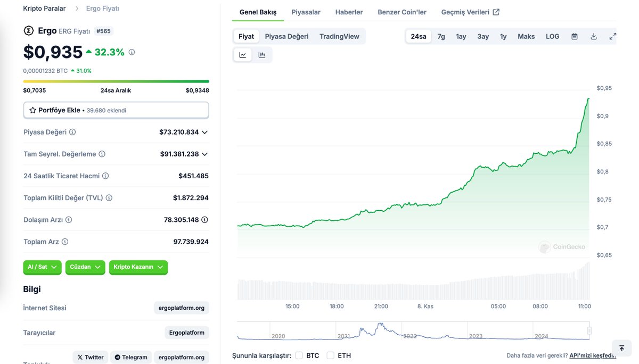Open the Cüzdan dropdown
639x364 pixels.
point(85,267)
